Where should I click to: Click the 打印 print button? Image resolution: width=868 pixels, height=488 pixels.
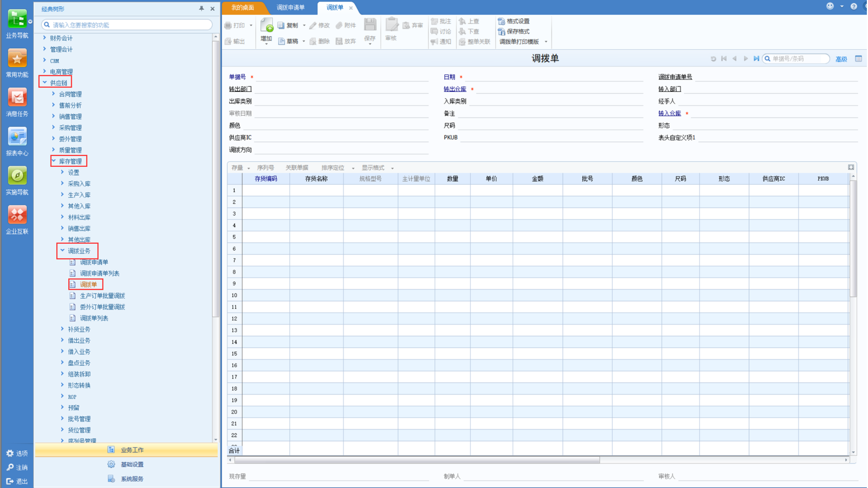tap(235, 25)
